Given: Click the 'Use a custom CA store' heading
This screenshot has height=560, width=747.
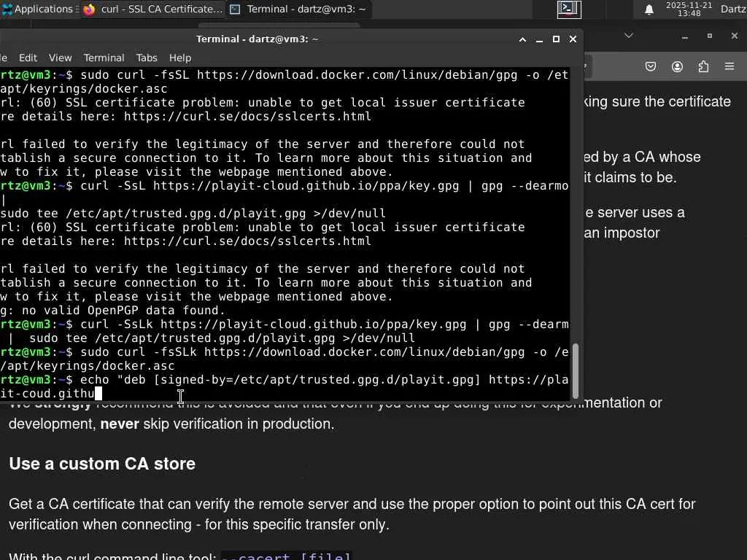Looking at the screenshot, I should (102, 464).
